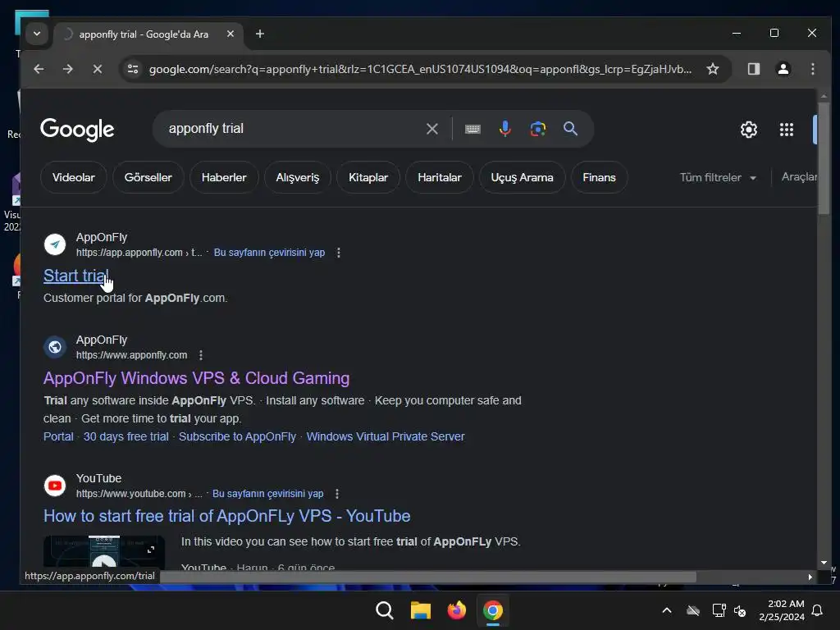Open options for the YouTube result
This screenshot has width=840, height=630.
pos(337,493)
